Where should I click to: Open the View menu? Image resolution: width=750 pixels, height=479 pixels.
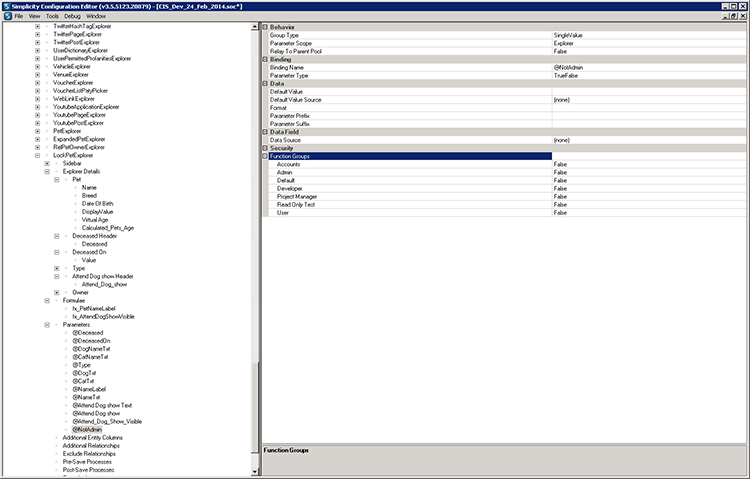point(34,16)
